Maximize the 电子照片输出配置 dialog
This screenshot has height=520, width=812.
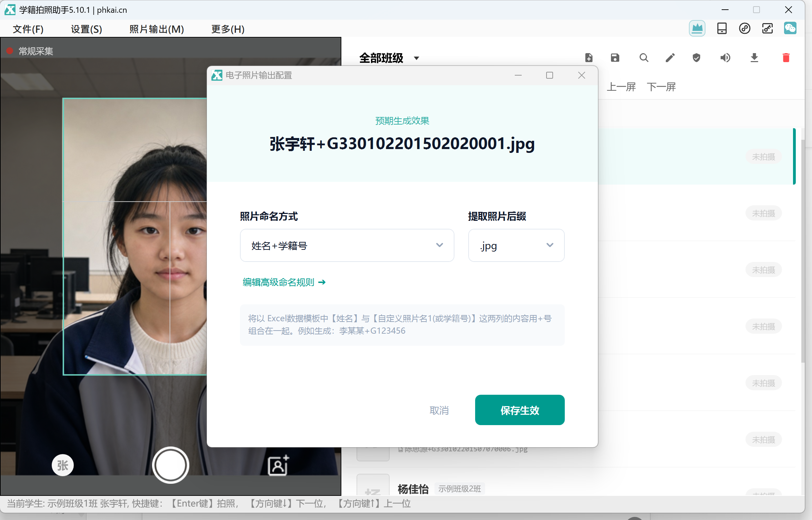click(x=550, y=75)
